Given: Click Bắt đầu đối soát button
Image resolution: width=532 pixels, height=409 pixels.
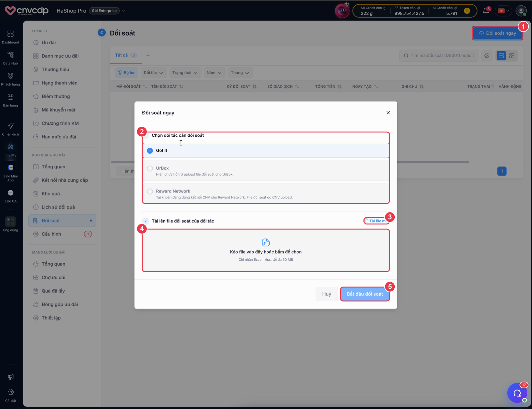Looking at the screenshot, I should click(365, 294).
